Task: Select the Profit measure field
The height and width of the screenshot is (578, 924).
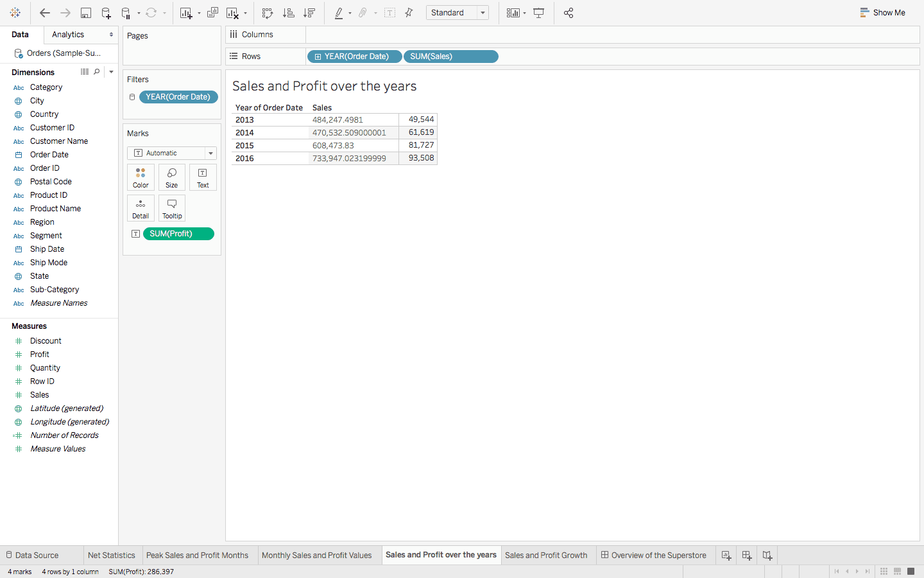Action: 40,355
